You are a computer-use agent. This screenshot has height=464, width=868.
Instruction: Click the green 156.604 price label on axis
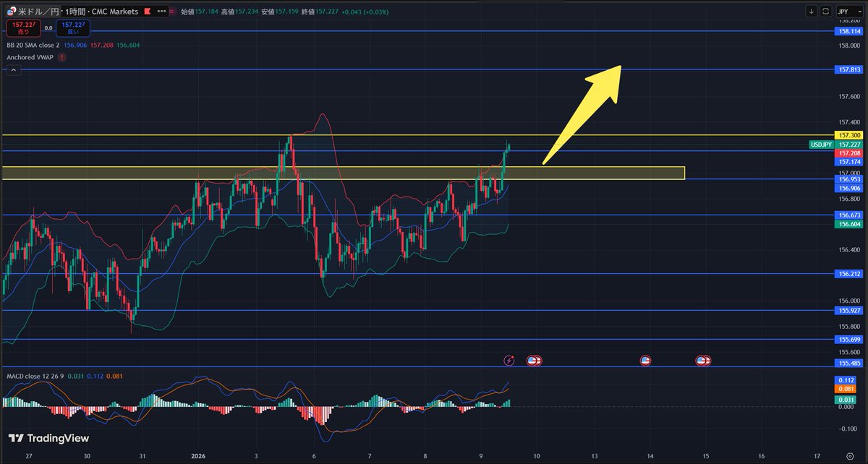[x=848, y=225]
